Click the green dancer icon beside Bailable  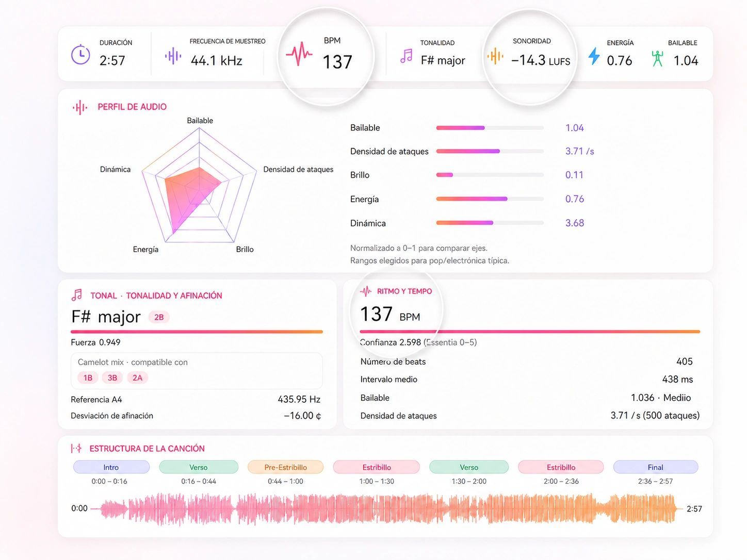click(657, 58)
